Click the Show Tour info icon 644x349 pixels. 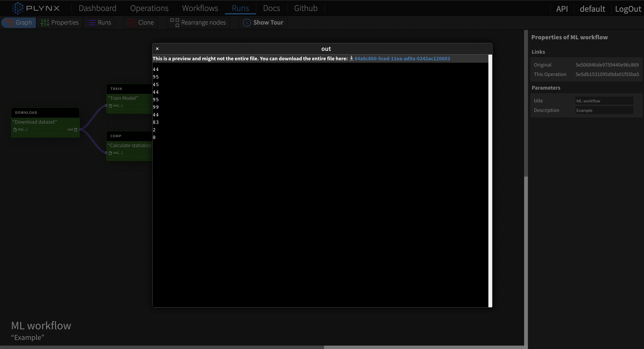pos(247,23)
